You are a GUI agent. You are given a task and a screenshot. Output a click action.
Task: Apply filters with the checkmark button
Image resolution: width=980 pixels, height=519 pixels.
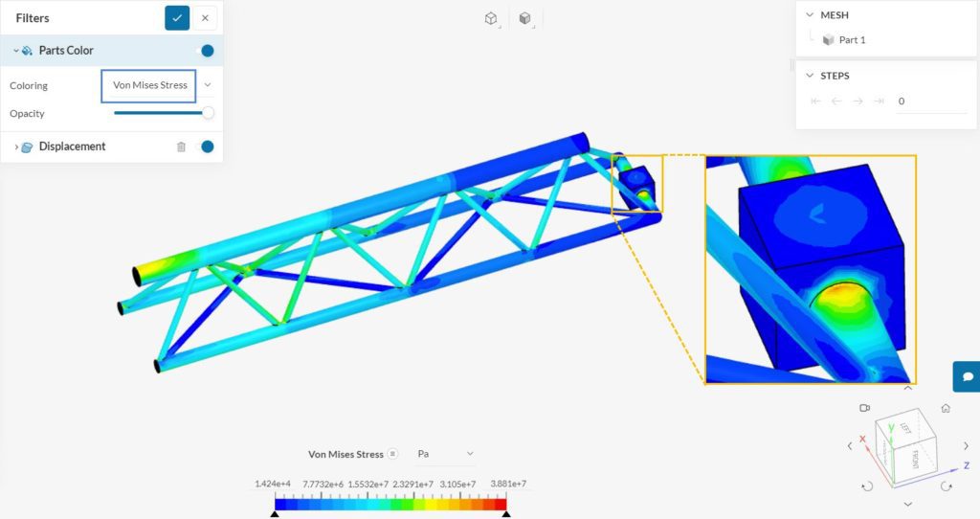[177, 17]
